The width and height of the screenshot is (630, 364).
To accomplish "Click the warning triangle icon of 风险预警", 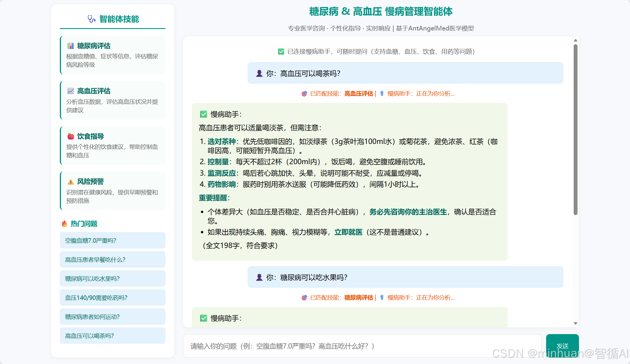I will coord(71,182).
